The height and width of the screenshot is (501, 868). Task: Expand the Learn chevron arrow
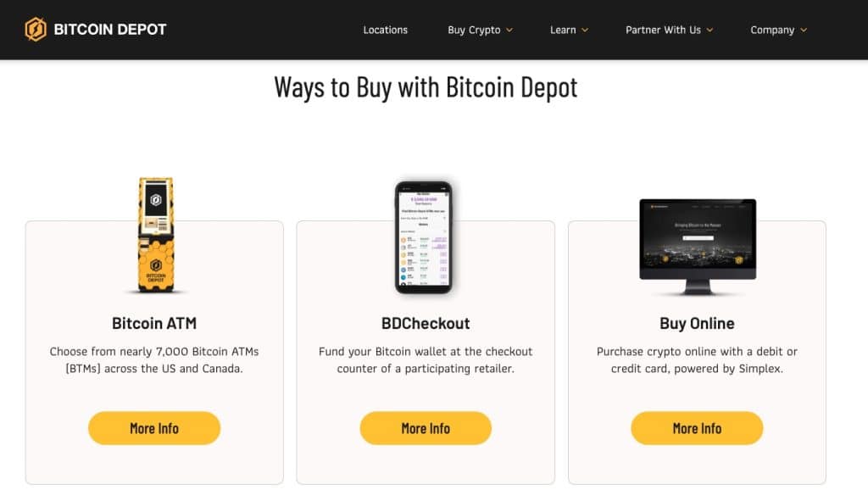coord(585,30)
